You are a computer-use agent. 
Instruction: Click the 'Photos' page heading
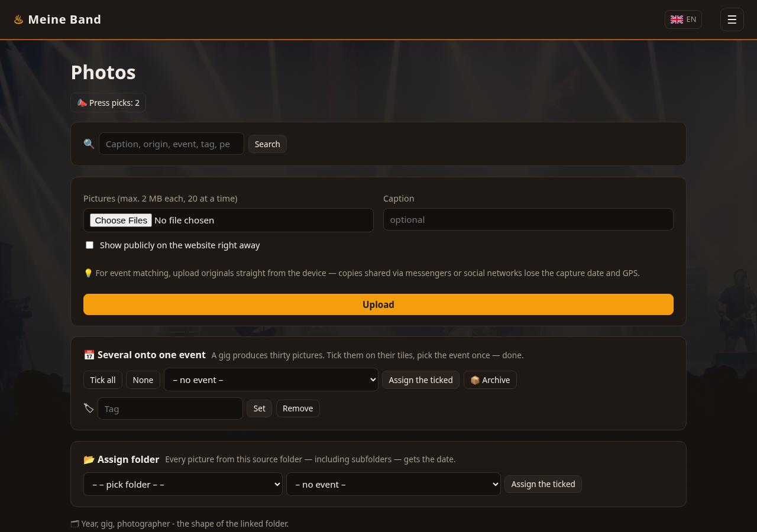pyautogui.click(x=103, y=72)
